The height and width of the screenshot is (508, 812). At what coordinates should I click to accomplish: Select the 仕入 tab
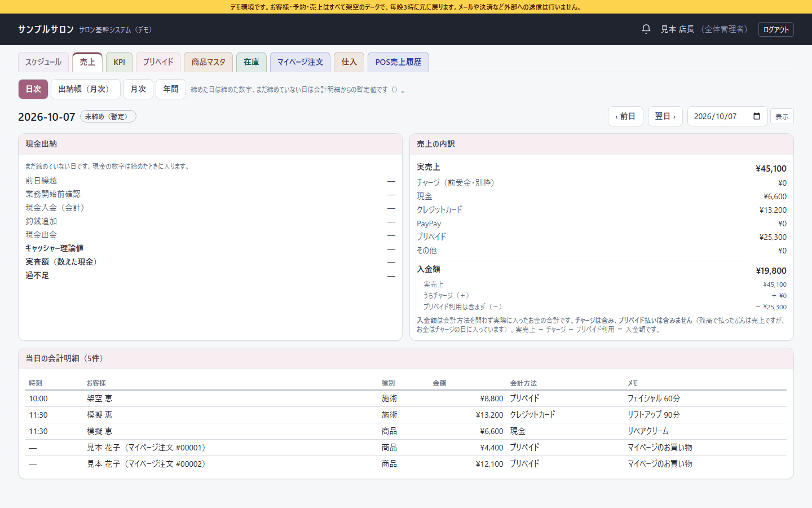[349, 62]
